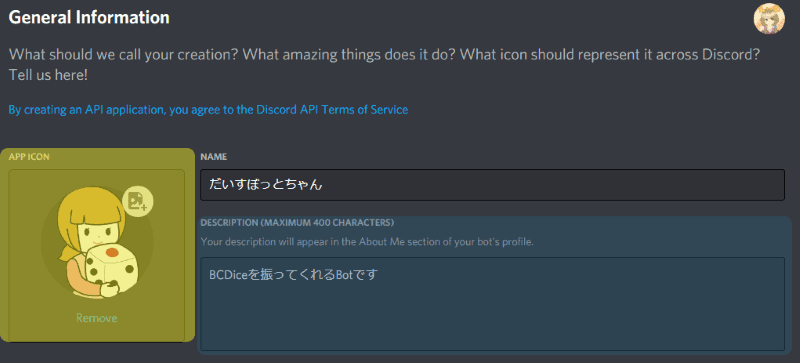Select the dice girl app icon image
This screenshot has height=363, width=800.
point(97,243)
